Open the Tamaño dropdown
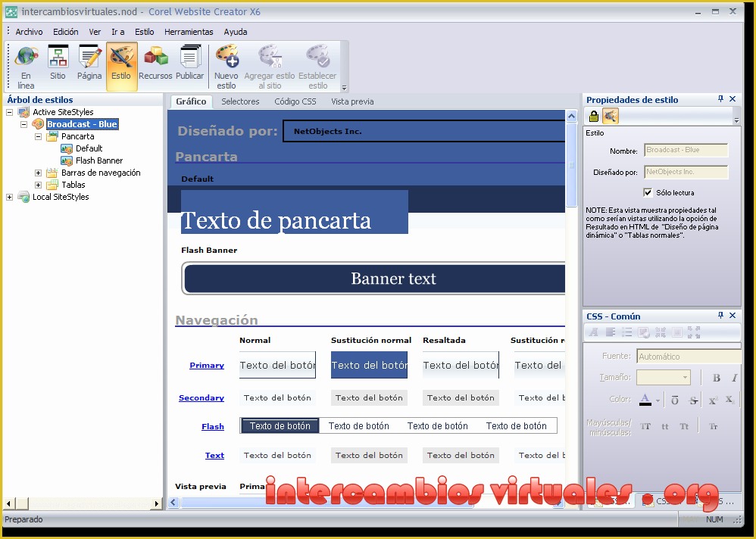 pyautogui.click(x=685, y=377)
